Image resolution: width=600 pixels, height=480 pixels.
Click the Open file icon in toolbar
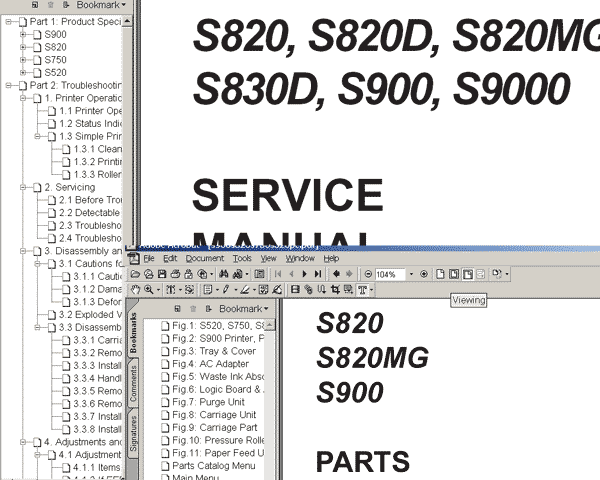click(135, 274)
